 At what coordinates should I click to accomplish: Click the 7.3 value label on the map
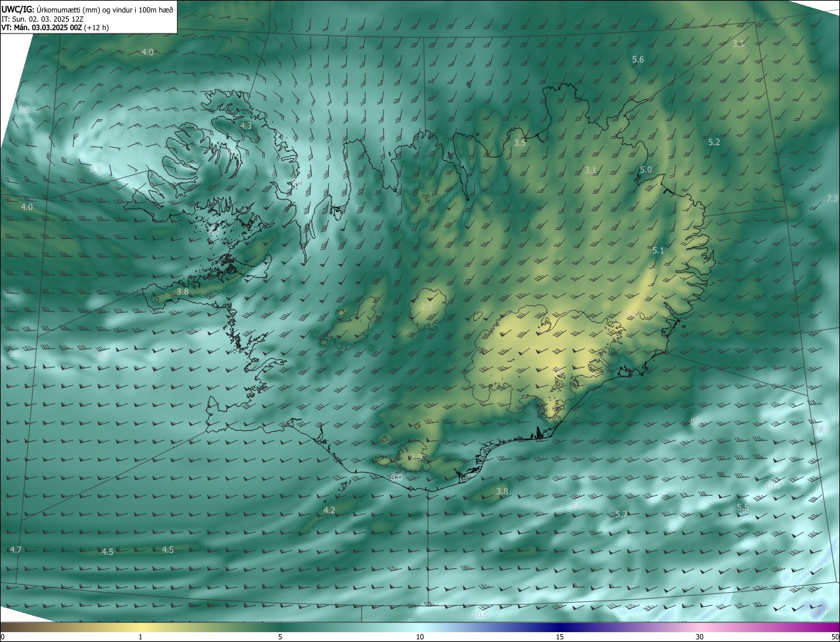point(832,199)
